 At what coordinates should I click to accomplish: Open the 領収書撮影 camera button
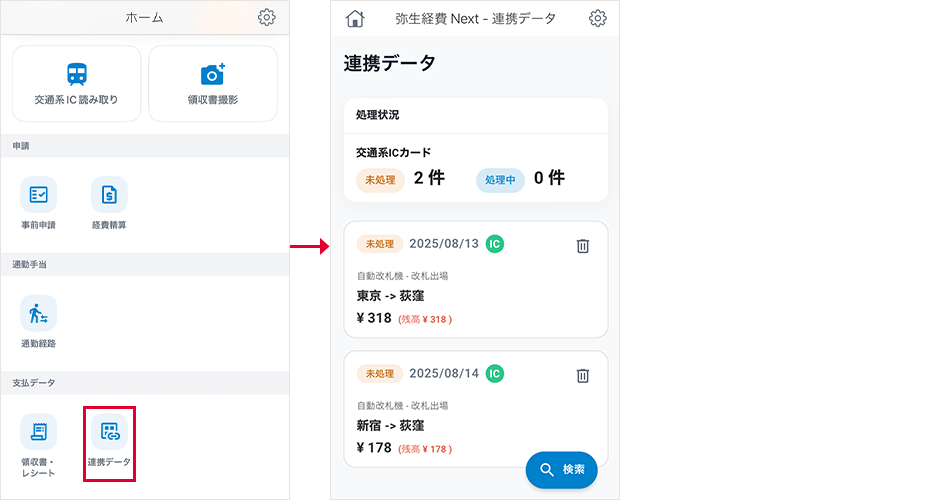(212, 74)
